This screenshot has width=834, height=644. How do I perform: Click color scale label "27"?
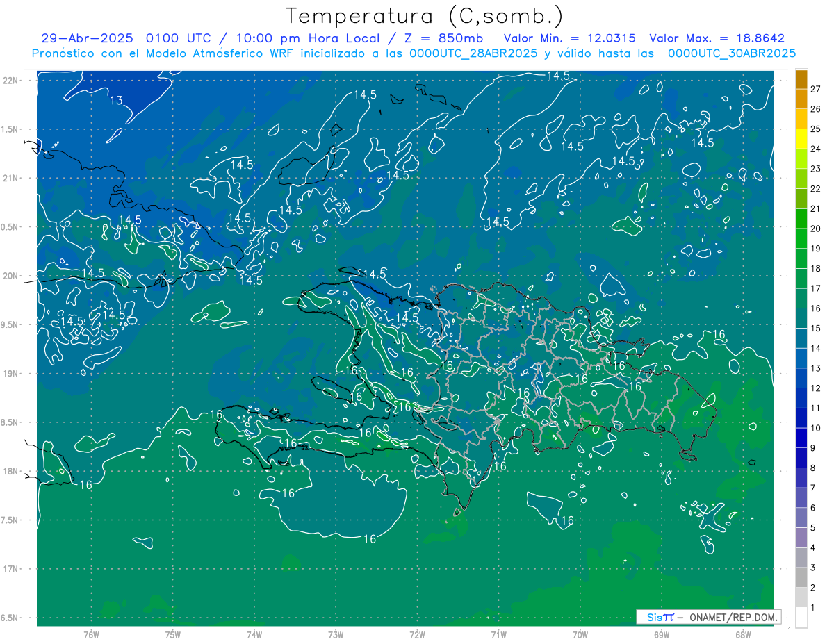click(x=815, y=89)
